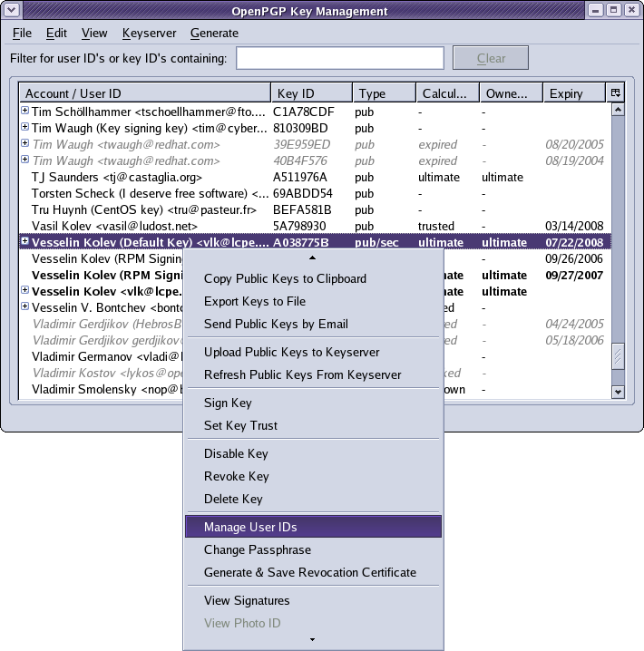Select Generate & Save Revocation Certificate
Image resolution: width=644 pixels, height=651 pixels.
[x=313, y=572]
